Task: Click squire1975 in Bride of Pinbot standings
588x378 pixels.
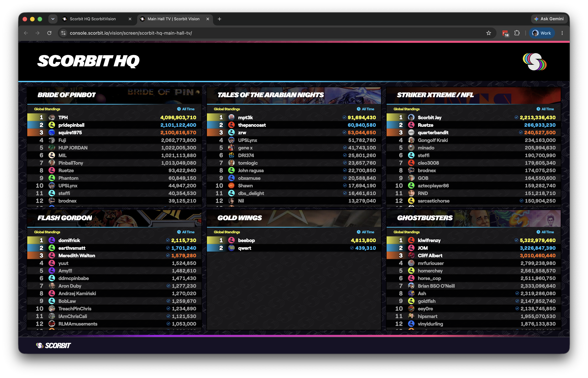Action: 70,132
